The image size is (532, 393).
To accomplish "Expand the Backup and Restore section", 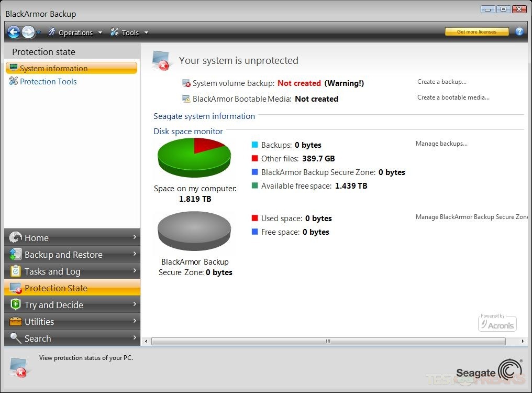I will (72, 254).
